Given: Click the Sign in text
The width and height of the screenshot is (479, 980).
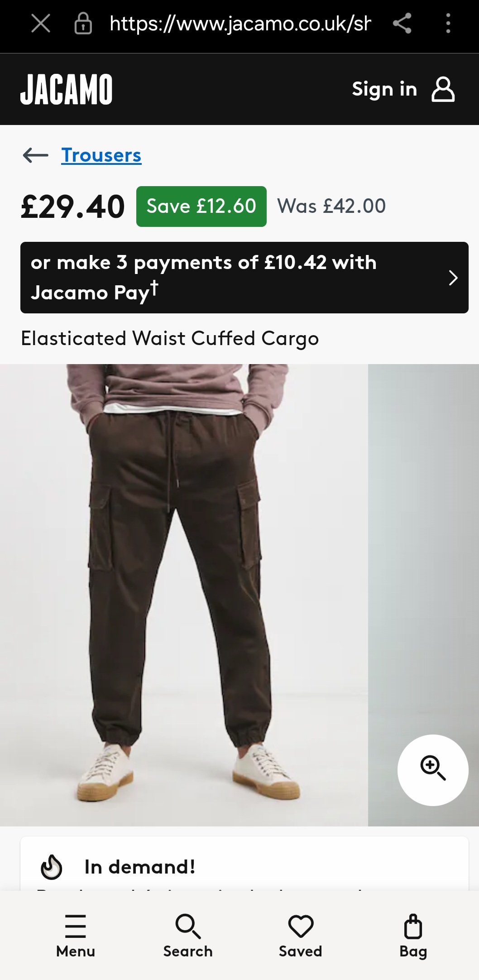Looking at the screenshot, I should pyautogui.click(x=384, y=89).
